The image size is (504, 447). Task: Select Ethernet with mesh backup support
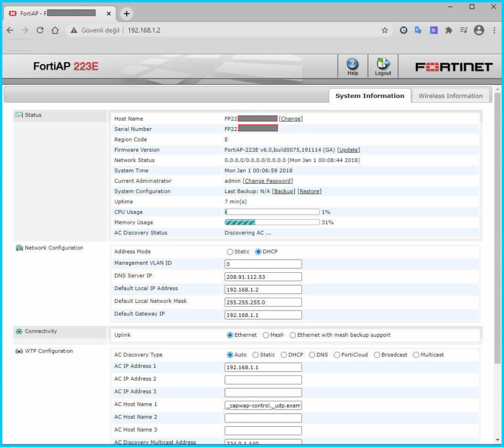click(x=292, y=335)
